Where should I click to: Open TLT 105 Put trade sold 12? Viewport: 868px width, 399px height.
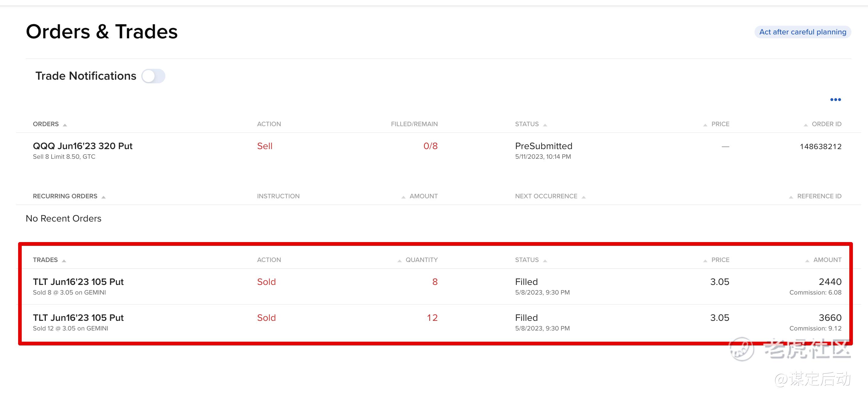click(78, 318)
